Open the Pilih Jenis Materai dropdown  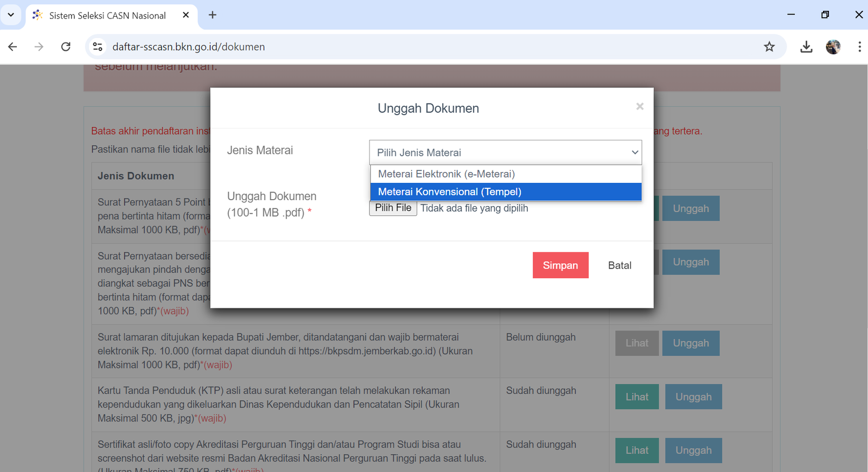pyautogui.click(x=505, y=152)
